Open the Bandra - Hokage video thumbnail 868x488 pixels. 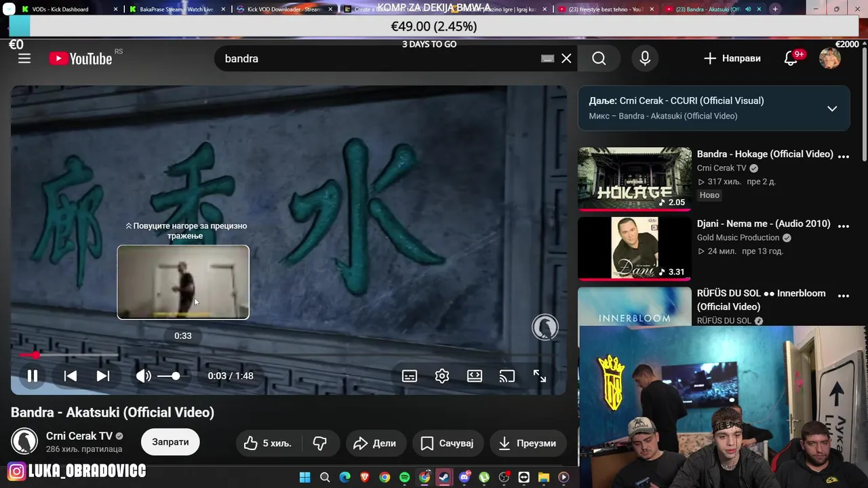coord(635,178)
